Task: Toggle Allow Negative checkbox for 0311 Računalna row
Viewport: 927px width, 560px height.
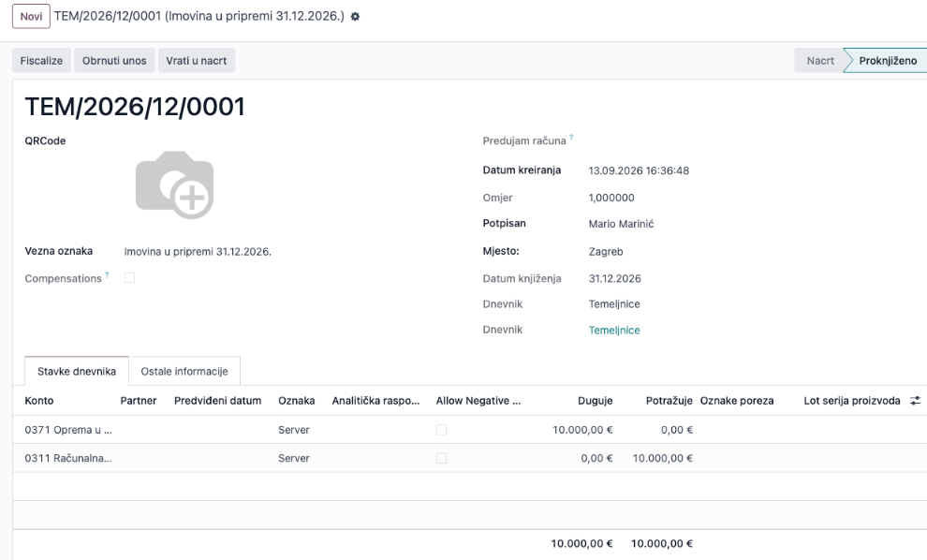Action: pyautogui.click(x=441, y=458)
